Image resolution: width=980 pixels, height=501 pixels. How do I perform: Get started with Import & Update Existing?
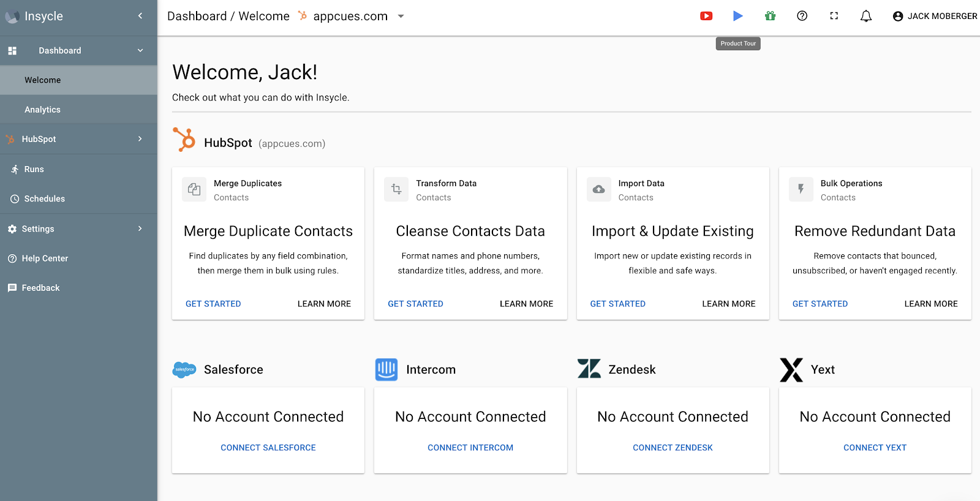coord(617,304)
